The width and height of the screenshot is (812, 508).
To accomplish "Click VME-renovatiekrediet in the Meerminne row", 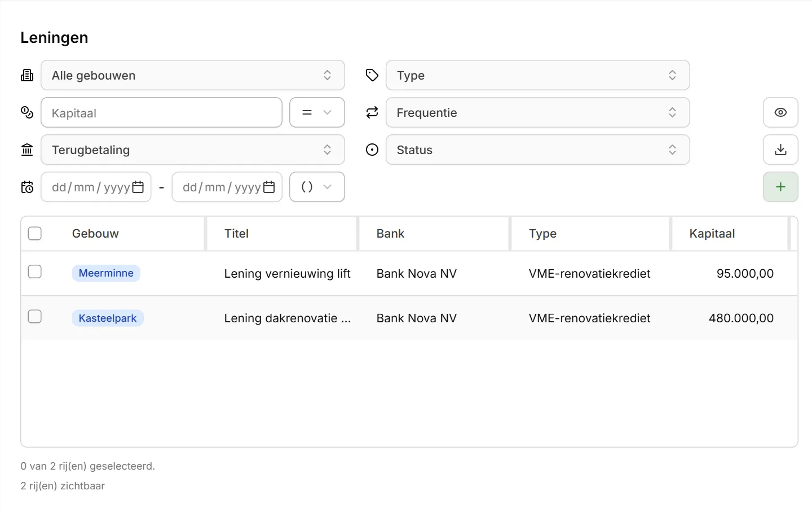I will coord(589,274).
